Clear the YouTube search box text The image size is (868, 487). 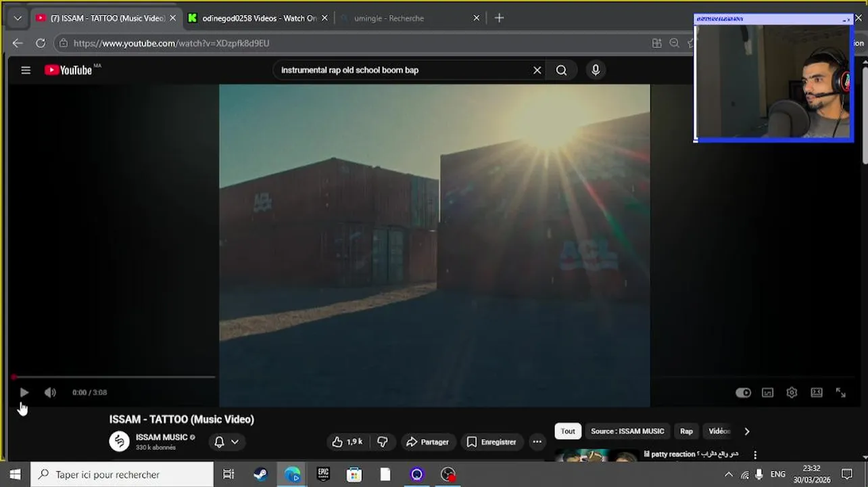(x=537, y=70)
